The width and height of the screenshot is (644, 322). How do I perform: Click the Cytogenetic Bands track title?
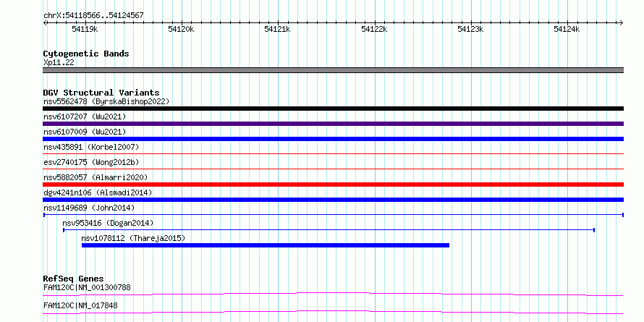point(86,54)
